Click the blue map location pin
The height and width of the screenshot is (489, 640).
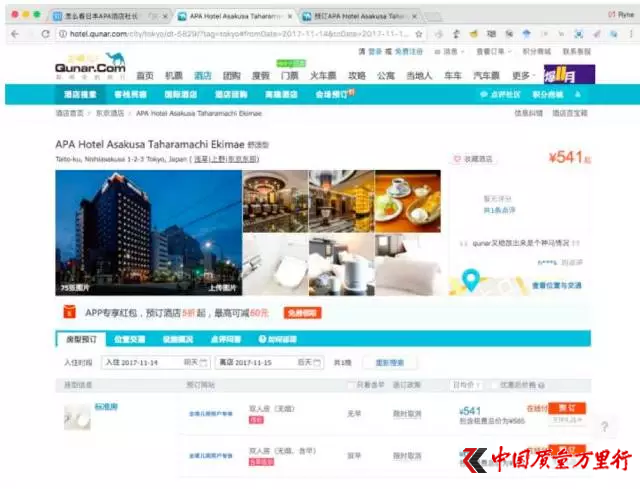pos(471,280)
